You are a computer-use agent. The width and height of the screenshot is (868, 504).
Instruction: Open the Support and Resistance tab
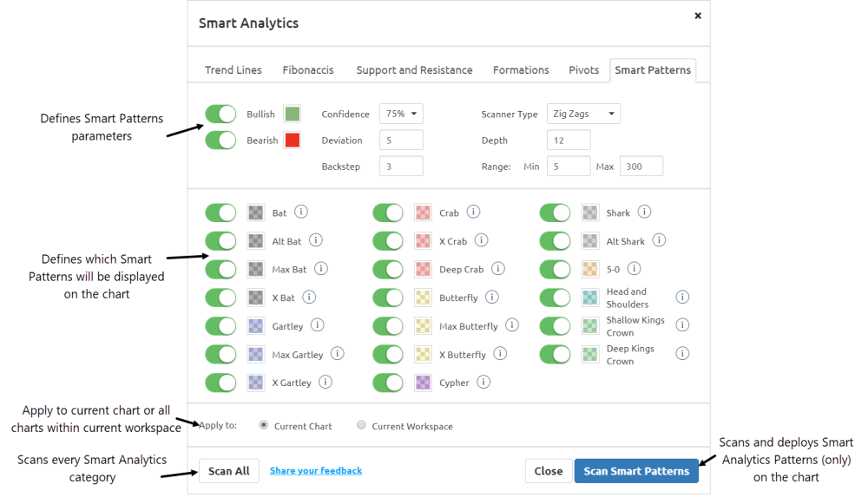coord(414,69)
